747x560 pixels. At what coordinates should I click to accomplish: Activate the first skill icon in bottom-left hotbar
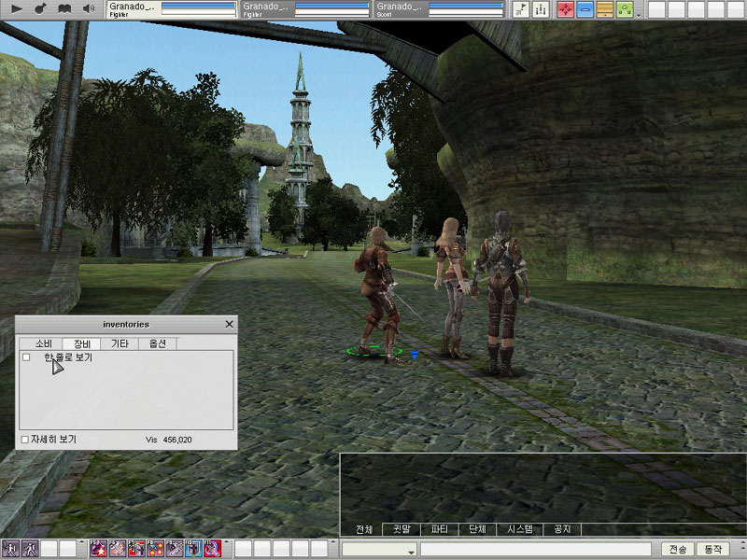click(10, 550)
